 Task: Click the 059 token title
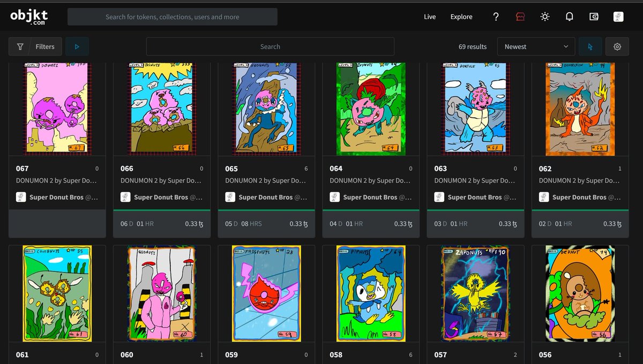pos(231,355)
